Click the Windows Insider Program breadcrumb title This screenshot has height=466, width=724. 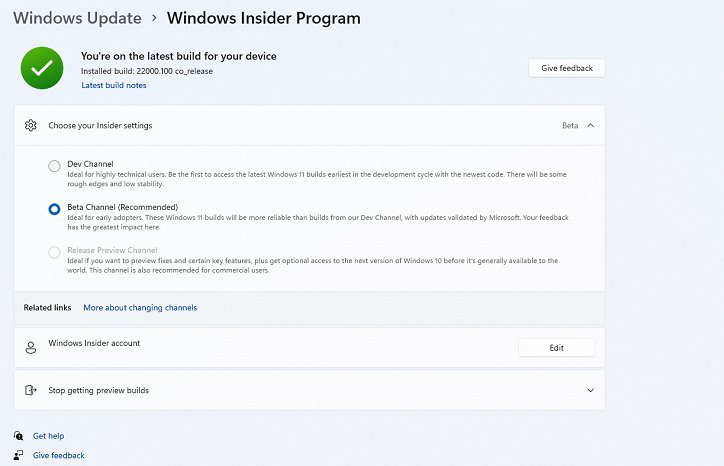pyautogui.click(x=264, y=18)
